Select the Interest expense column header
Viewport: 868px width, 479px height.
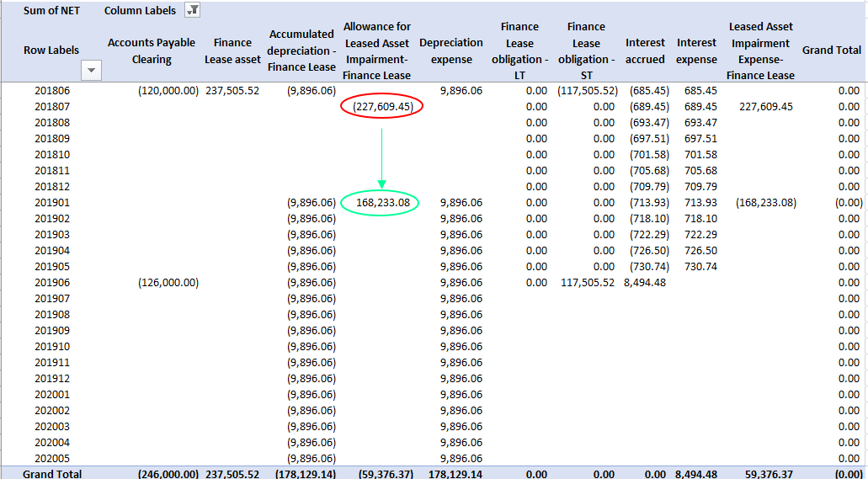click(697, 51)
